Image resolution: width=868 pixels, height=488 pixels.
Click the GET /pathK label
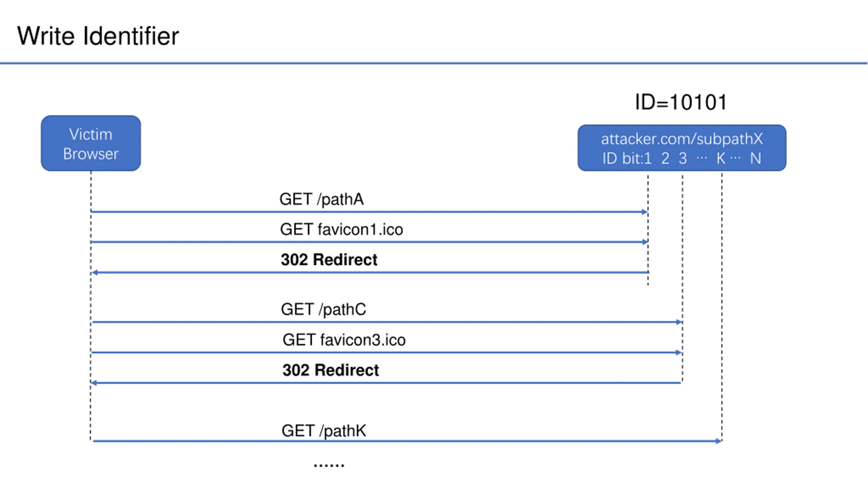click(x=324, y=431)
